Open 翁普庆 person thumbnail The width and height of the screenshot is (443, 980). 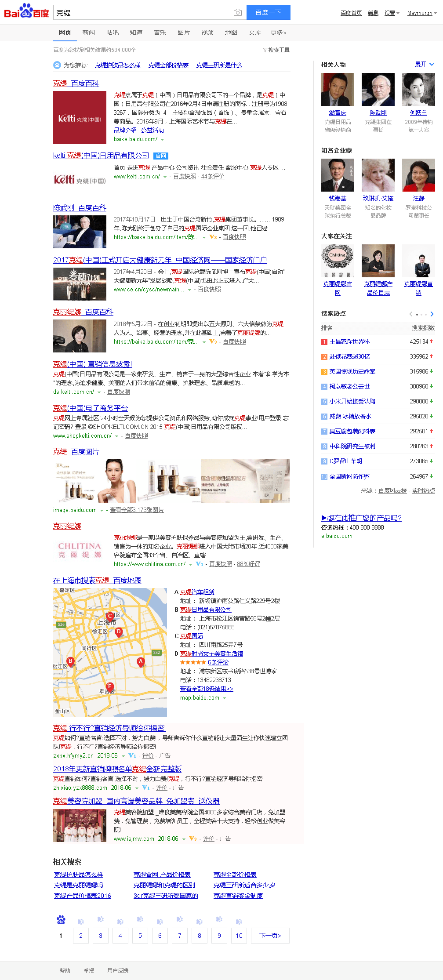click(338, 90)
